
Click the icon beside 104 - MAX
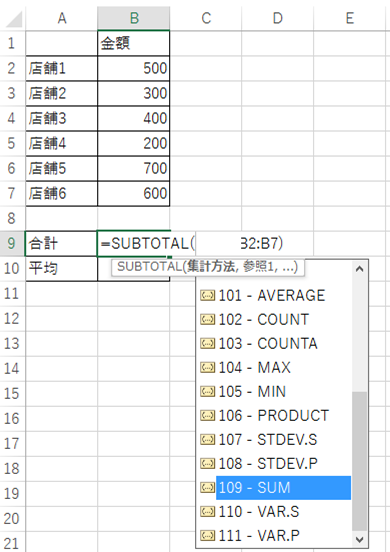pos(207,368)
